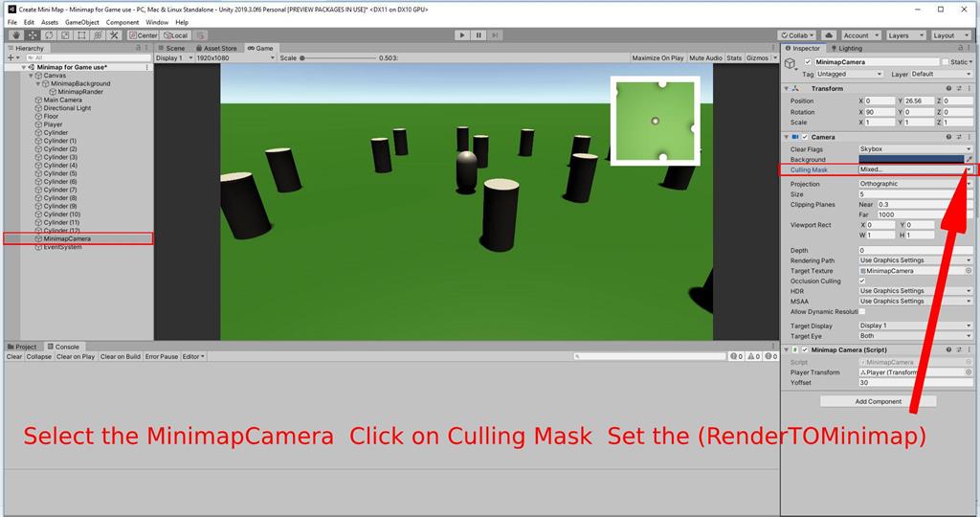The width and height of the screenshot is (980, 517).
Task: Open Minimap Camera script options menu
Action: coord(969,350)
